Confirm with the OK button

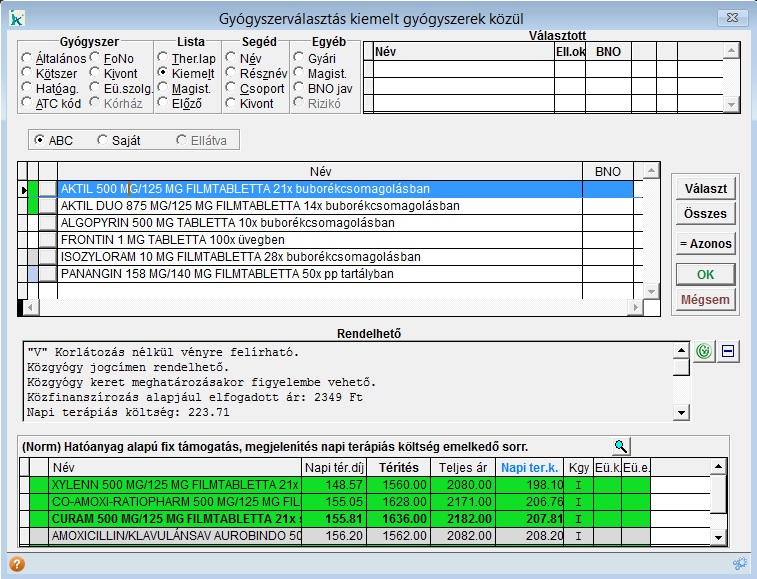705,275
